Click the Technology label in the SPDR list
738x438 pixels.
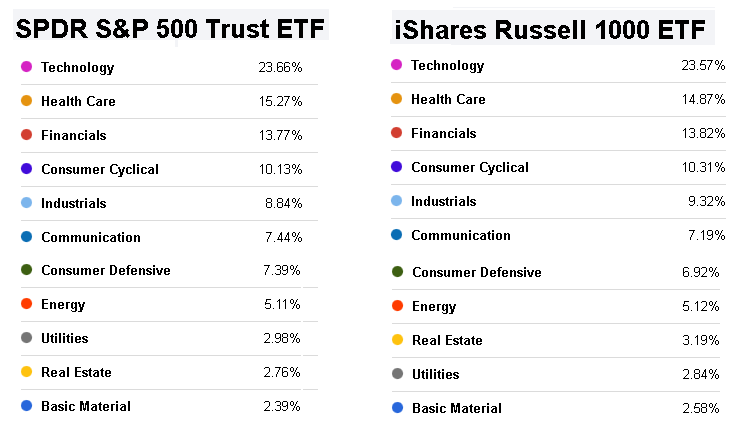(x=77, y=68)
